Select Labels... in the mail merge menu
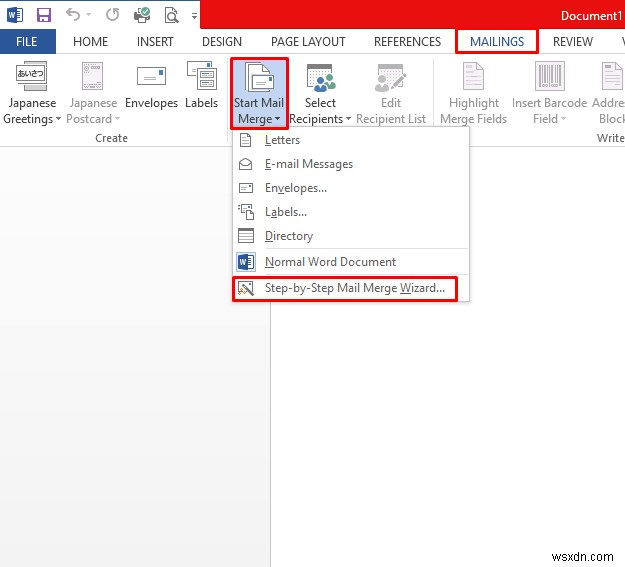Viewport: 625px width, 567px height. coord(351,212)
